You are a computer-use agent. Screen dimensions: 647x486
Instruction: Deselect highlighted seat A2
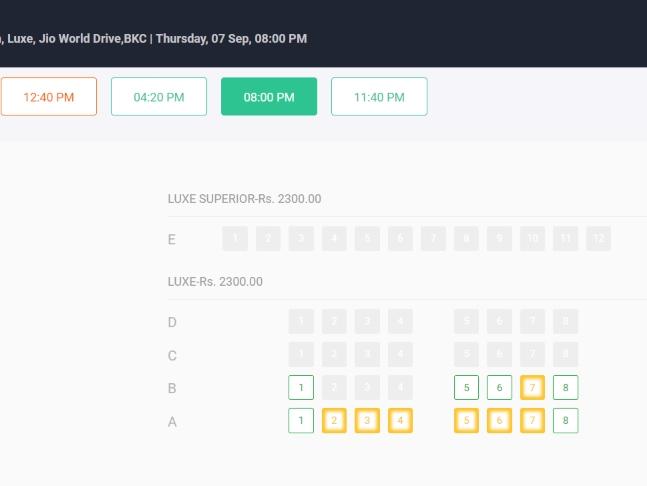[334, 420]
